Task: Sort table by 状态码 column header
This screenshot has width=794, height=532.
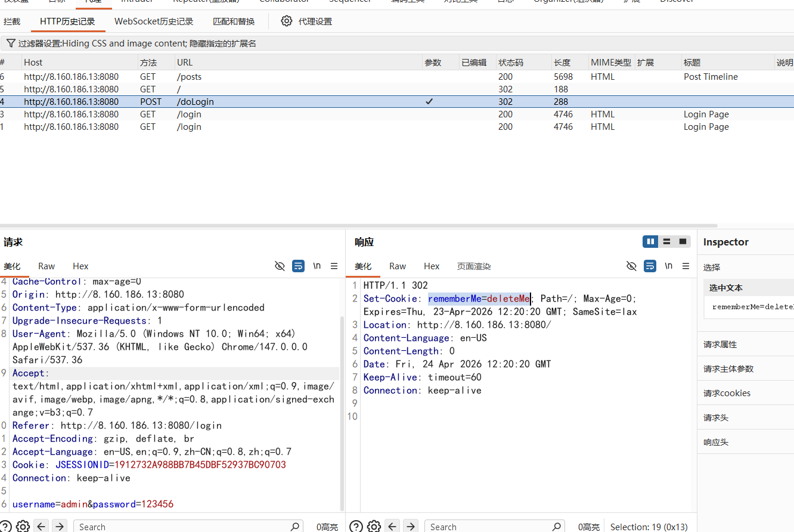Action: tap(510, 63)
